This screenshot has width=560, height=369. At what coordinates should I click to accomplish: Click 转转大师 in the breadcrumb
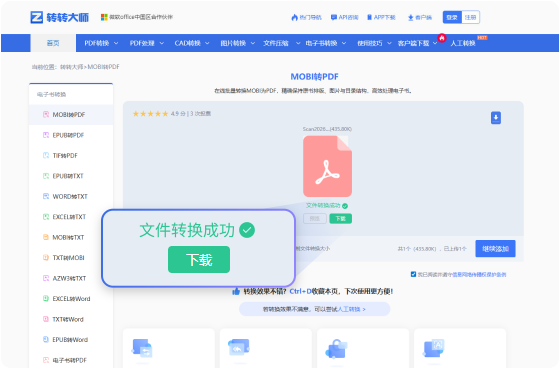click(x=71, y=67)
